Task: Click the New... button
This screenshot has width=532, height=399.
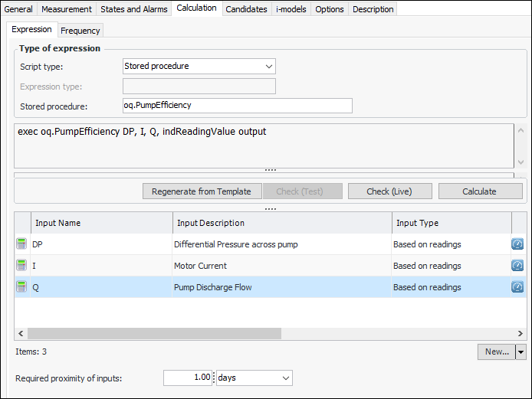Action: click(496, 352)
